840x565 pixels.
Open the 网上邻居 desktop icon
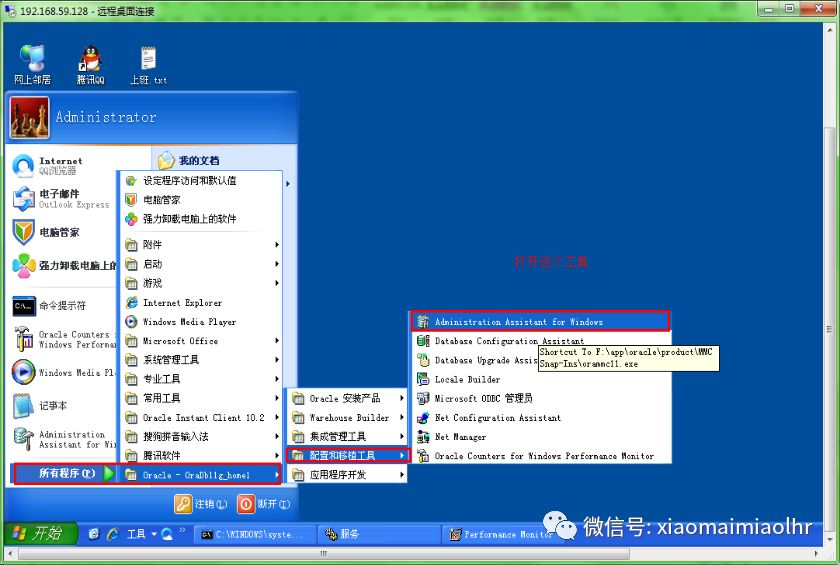click(x=32, y=64)
